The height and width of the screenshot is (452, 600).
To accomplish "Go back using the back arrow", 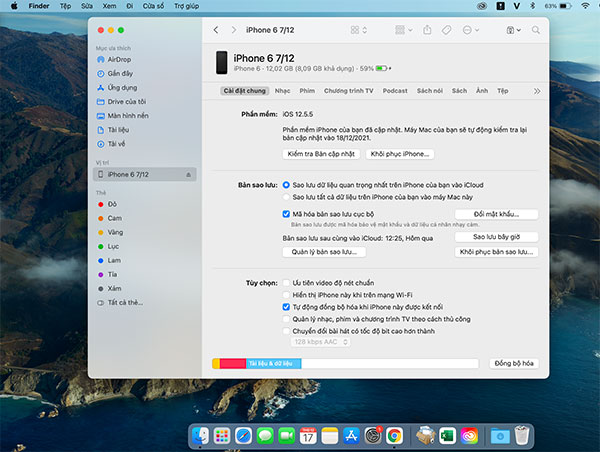I will coord(216,30).
